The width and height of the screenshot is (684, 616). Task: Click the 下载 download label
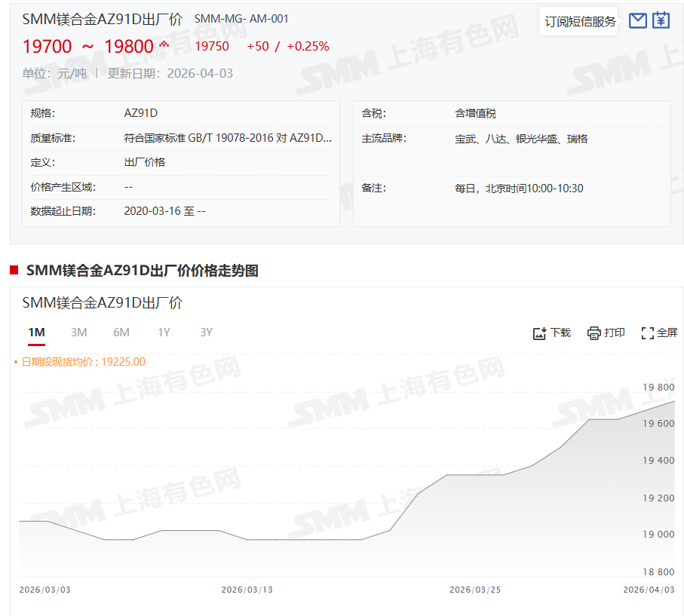point(560,333)
